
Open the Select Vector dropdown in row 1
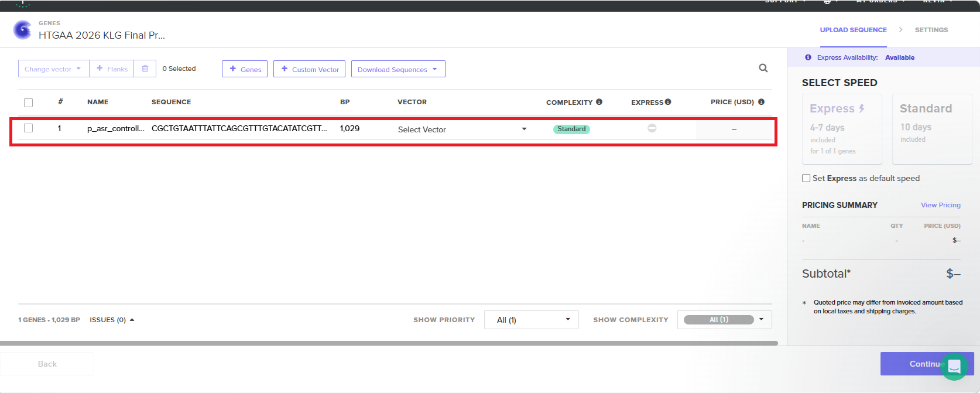[462, 129]
